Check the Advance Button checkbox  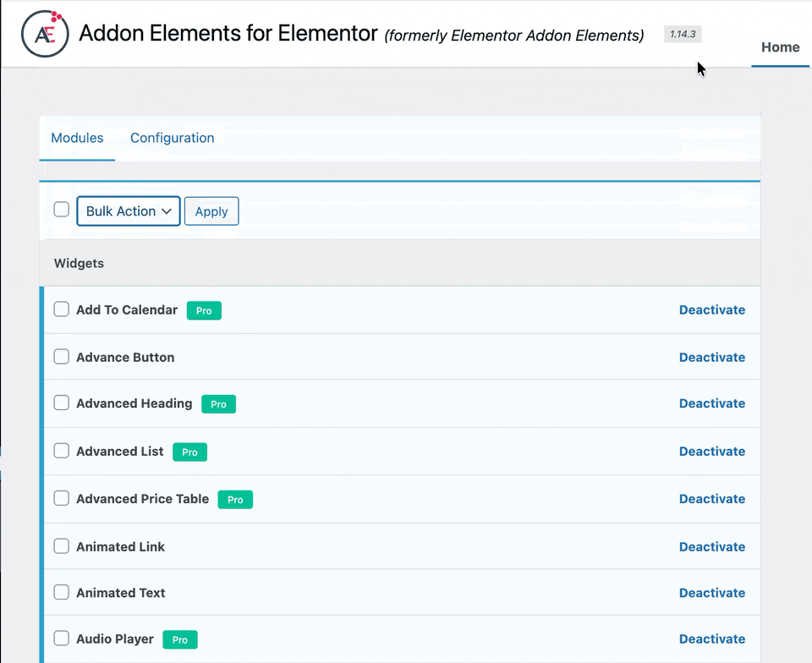pos(62,356)
